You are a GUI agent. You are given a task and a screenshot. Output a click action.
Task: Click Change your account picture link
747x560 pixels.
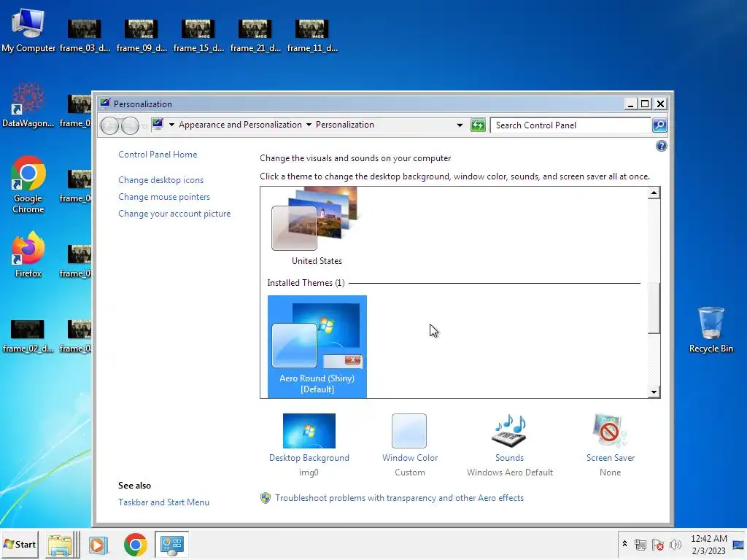(174, 214)
